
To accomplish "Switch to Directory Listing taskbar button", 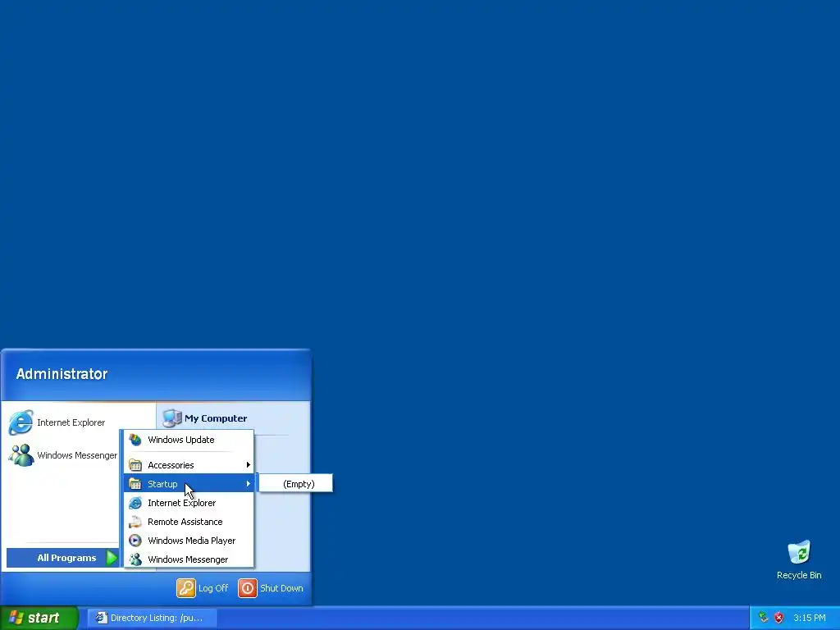I will coord(152,618).
